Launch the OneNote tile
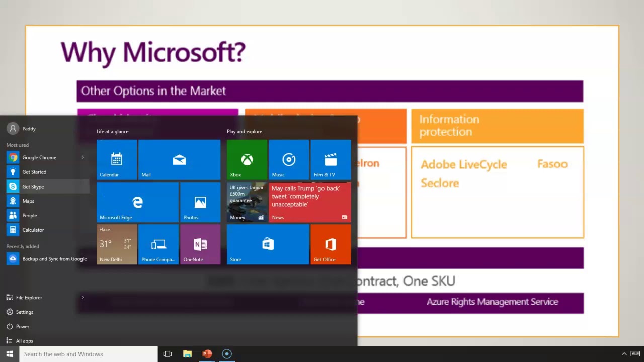Image resolution: width=644 pixels, height=362 pixels. (200, 244)
